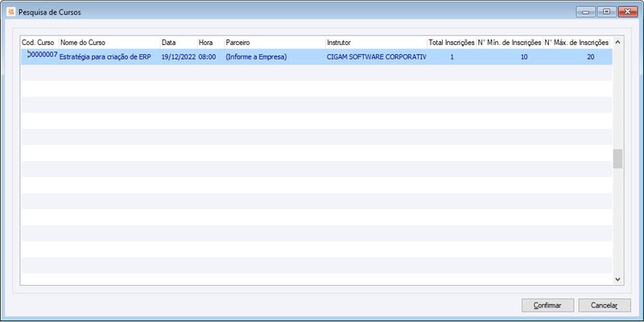Sort by the Nome do Curso column header
The width and height of the screenshot is (644, 322).
[x=109, y=43]
